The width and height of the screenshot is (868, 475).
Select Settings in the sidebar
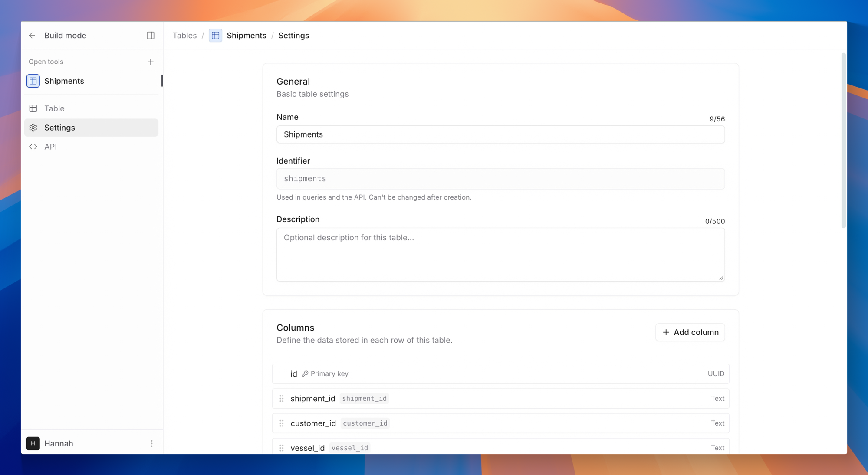(91, 128)
